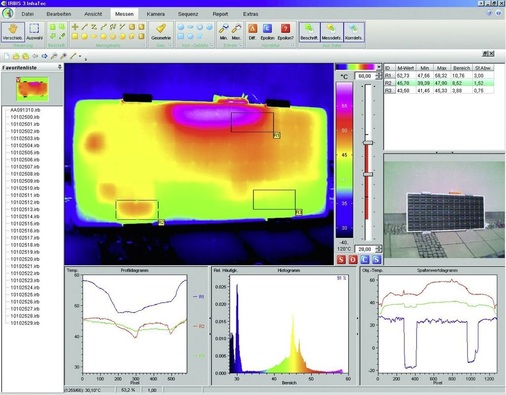Toggle the Messdefs. data button

point(331,32)
